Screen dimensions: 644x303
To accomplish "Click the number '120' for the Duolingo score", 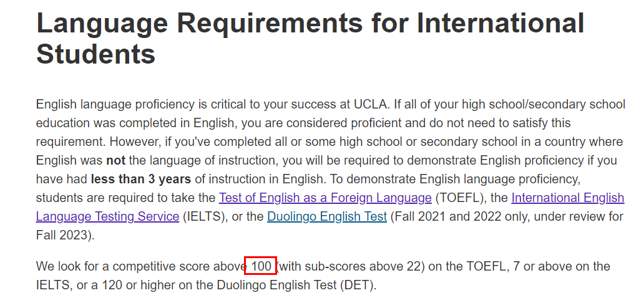I will 112,285.
